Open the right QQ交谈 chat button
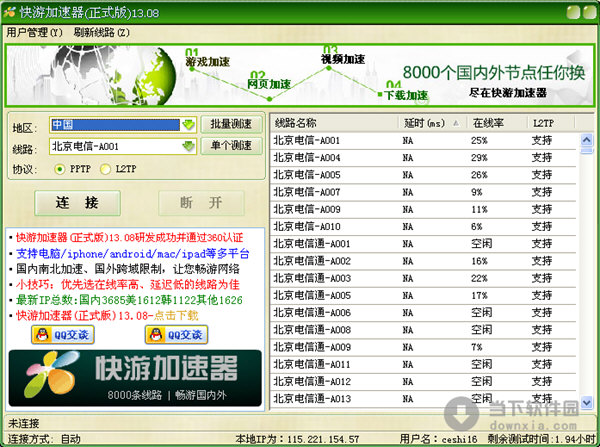This screenshot has height=447, width=600. (x=176, y=335)
